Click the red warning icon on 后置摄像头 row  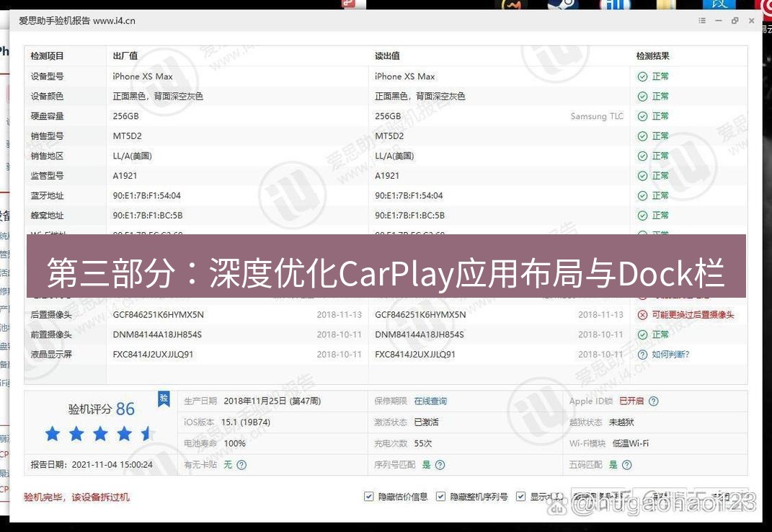[x=642, y=314]
